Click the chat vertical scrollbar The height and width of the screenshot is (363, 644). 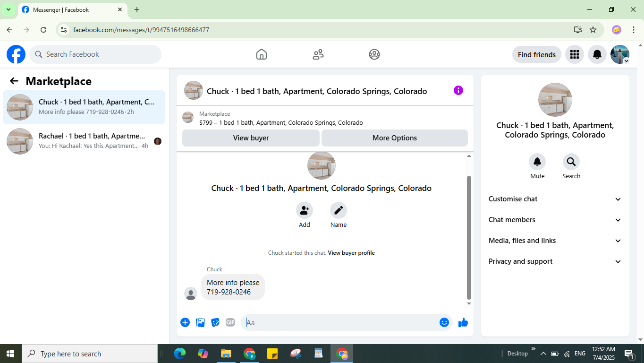(x=469, y=237)
